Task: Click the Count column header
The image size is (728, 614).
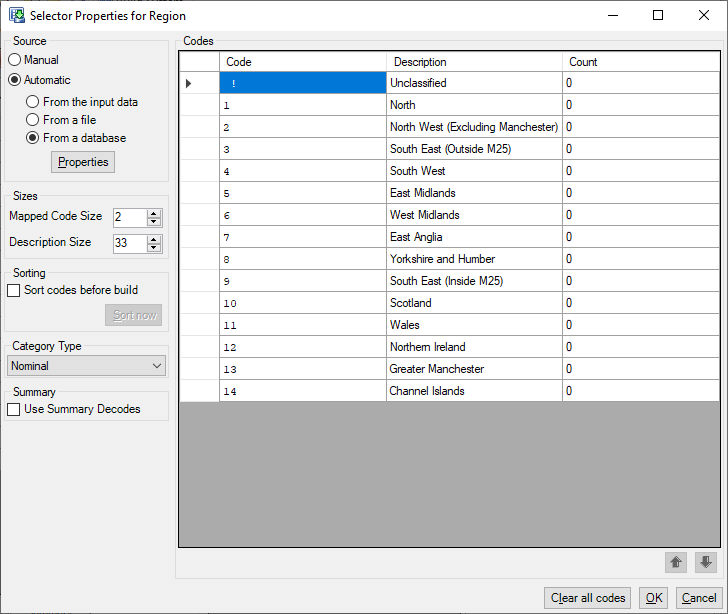Action: click(641, 62)
